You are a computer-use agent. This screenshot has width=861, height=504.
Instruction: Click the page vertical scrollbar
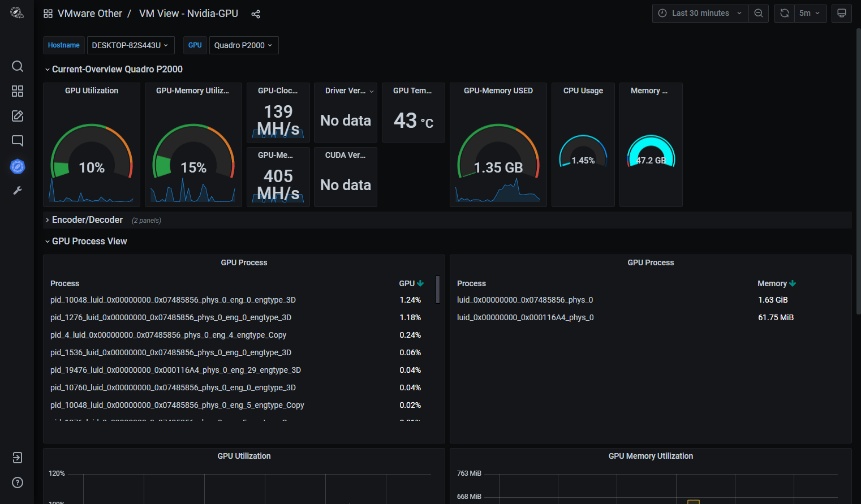(x=858, y=171)
